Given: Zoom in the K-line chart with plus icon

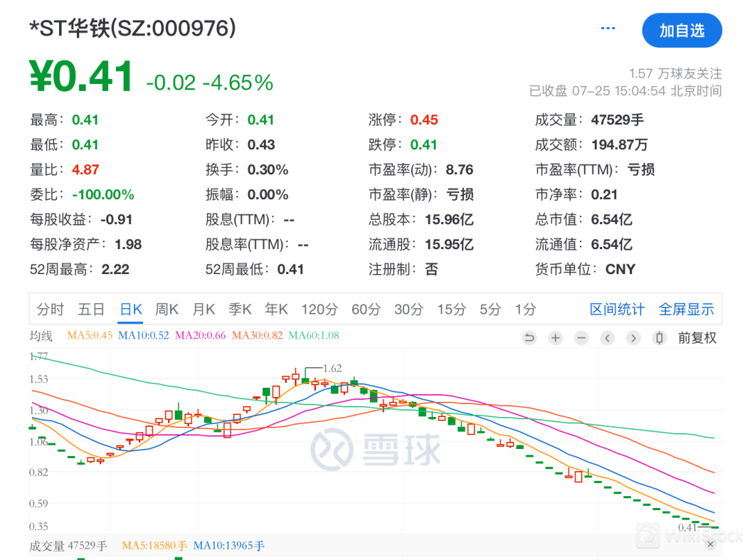Looking at the screenshot, I should (555, 338).
